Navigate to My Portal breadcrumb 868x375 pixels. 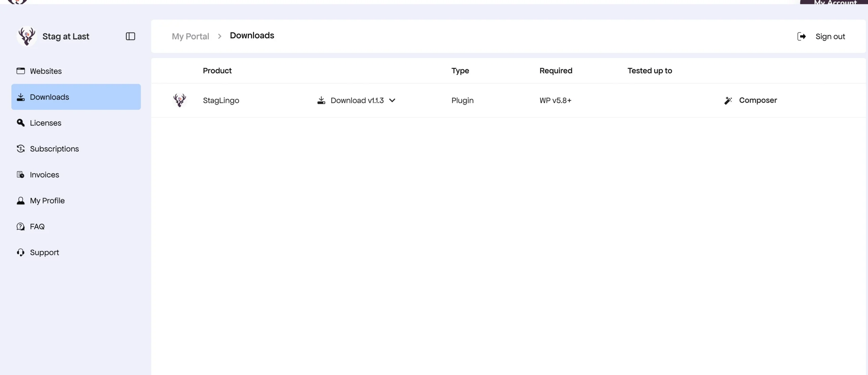tap(190, 36)
